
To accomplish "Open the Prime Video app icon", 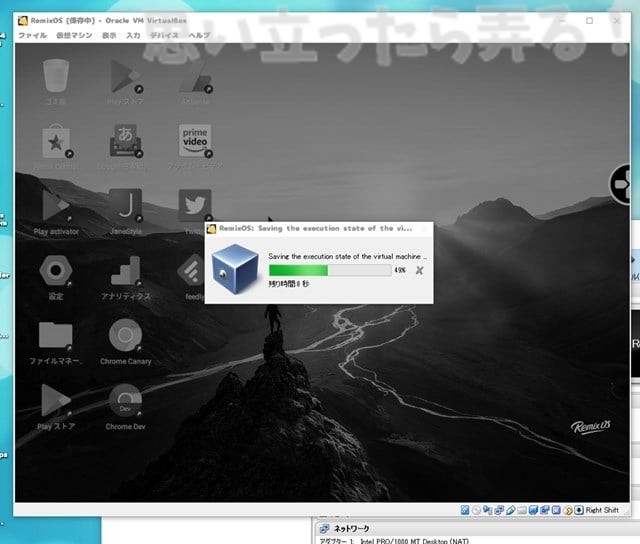I will tap(195, 141).
